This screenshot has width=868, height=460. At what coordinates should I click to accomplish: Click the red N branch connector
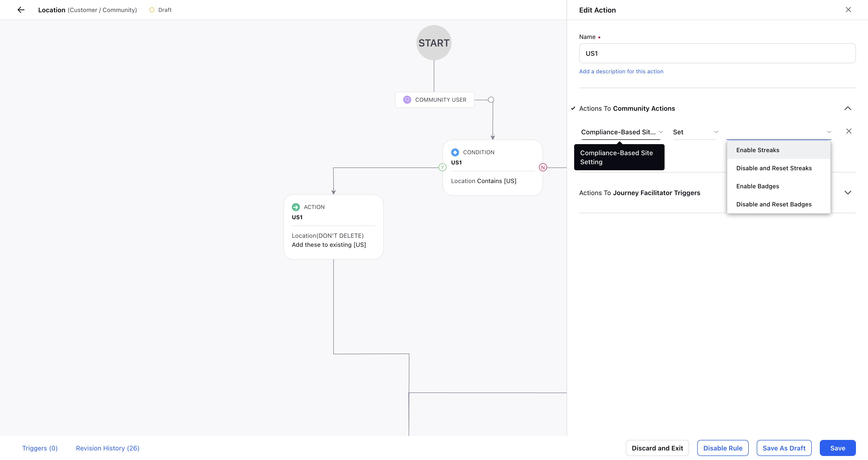pyautogui.click(x=543, y=167)
